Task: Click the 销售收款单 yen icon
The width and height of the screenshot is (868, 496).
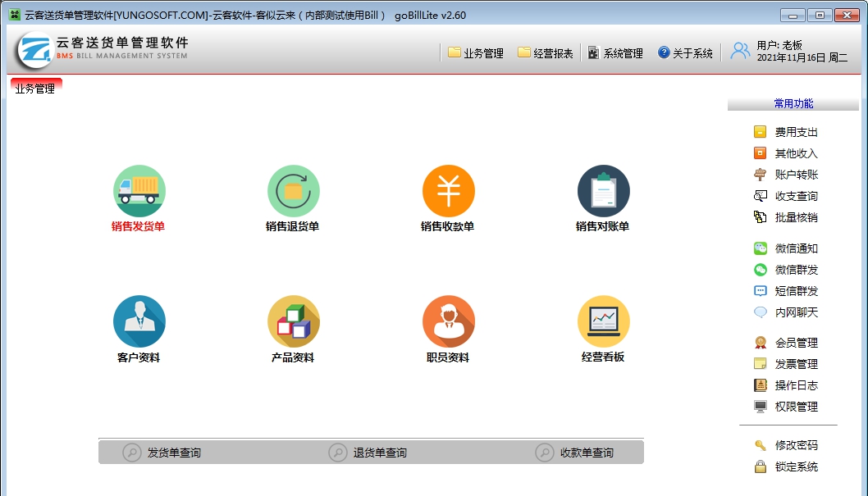Action: (x=448, y=191)
